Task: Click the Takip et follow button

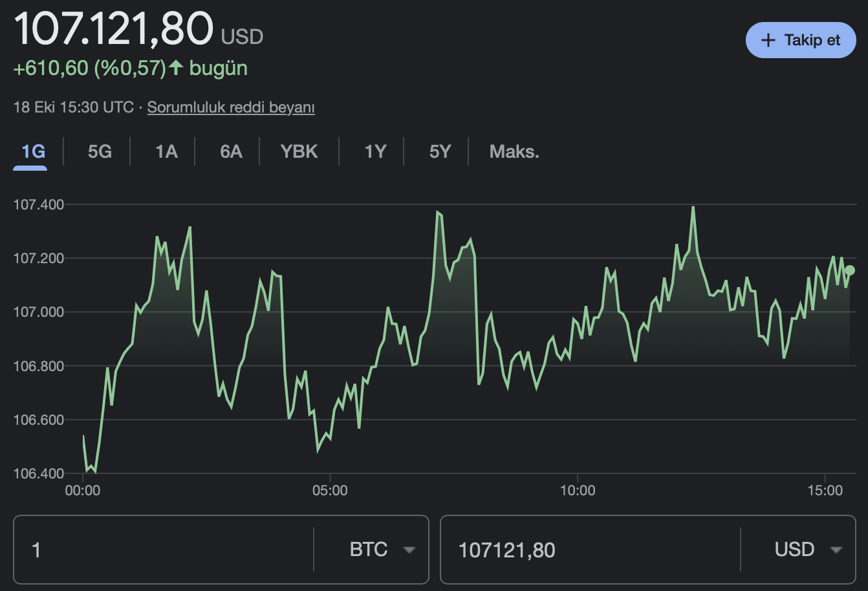Action: (x=801, y=40)
